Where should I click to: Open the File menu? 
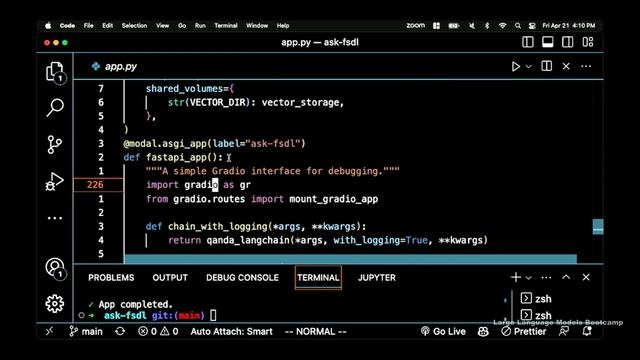[x=89, y=26]
